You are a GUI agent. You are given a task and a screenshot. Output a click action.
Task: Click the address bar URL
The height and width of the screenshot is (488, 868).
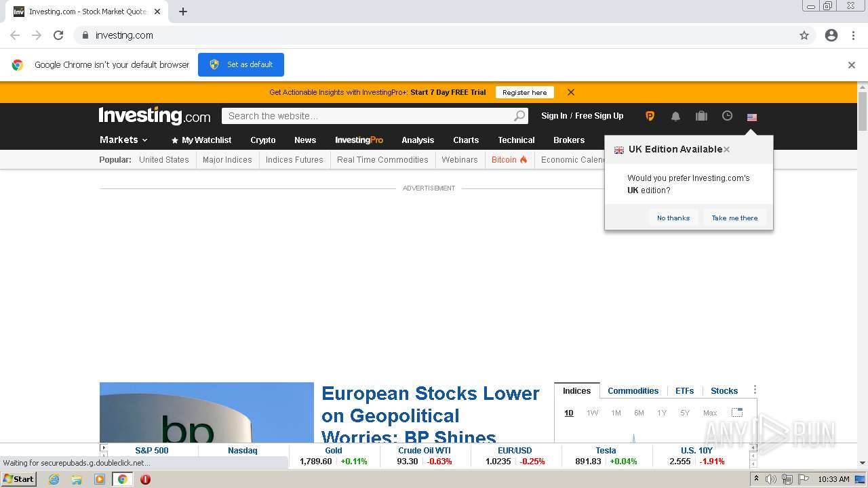point(124,35)
